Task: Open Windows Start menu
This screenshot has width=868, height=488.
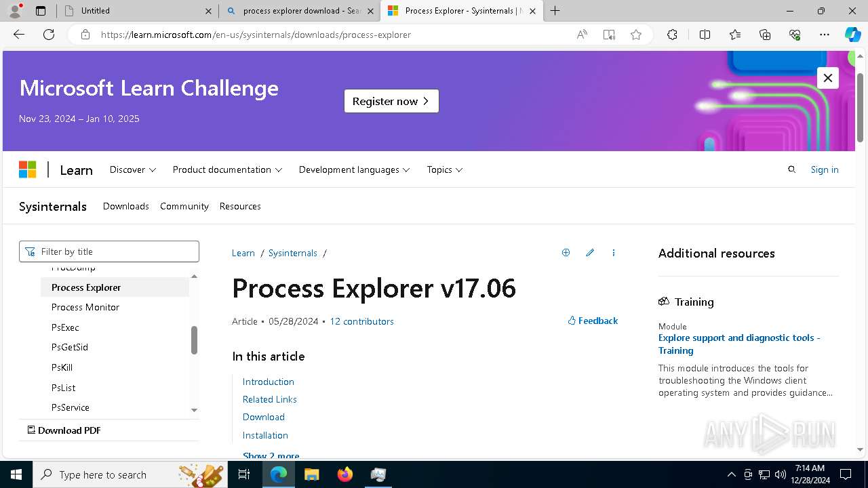Action: pos(16,474)
